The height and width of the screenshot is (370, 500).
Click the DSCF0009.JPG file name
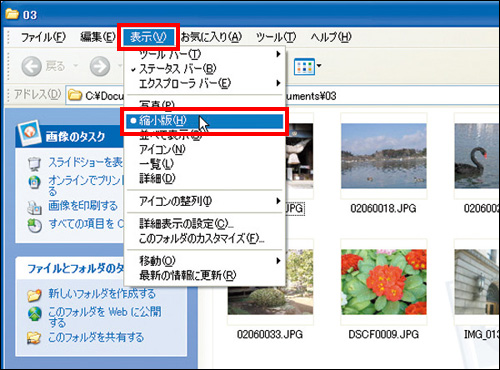pos(383,334)
